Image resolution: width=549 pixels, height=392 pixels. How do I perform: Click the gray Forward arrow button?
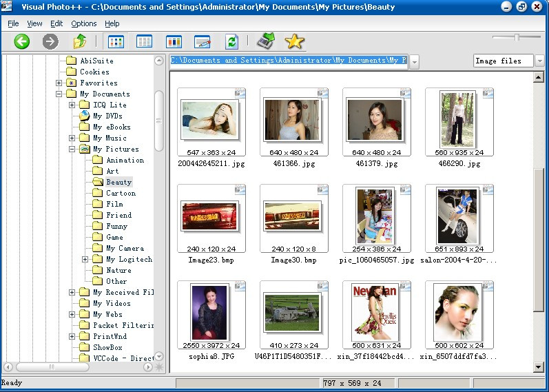pos(50,41)
